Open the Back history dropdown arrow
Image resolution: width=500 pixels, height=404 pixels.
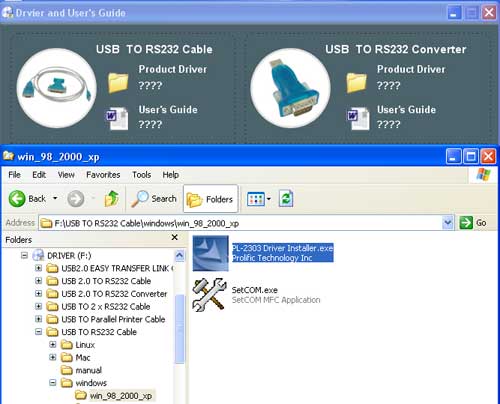(x=55, y=199)
